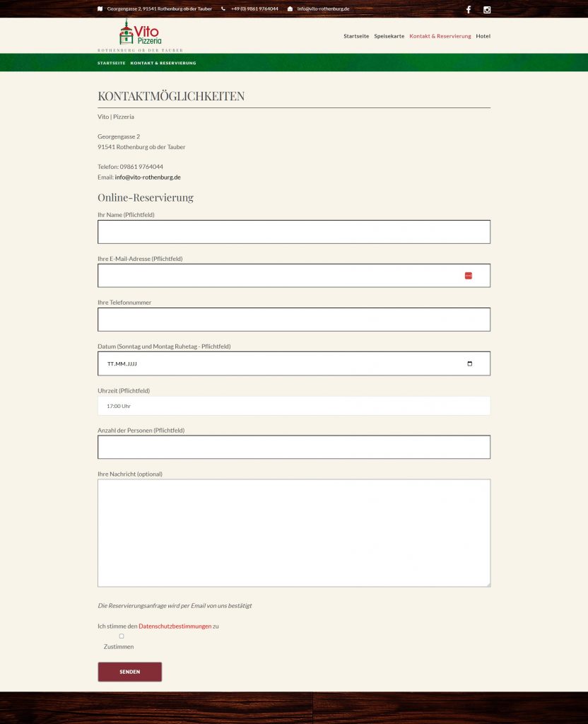Open the Facebook page icon
The image size is (588, 724).
[468, 10]
